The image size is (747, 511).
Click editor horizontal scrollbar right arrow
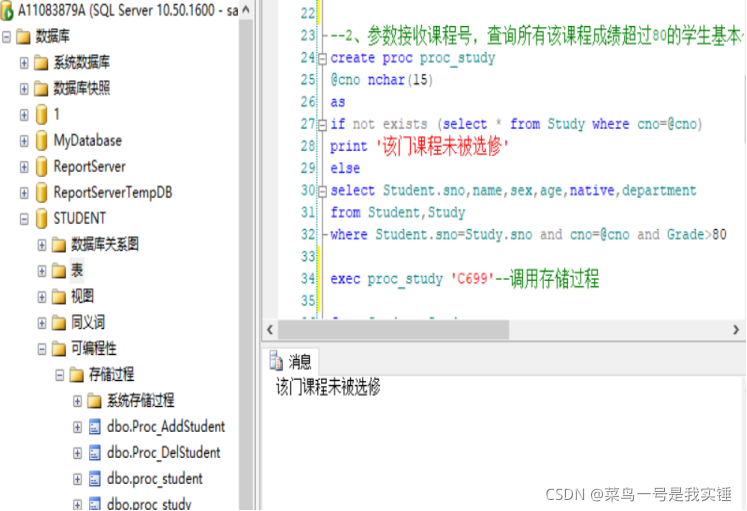tap(736, 330)
